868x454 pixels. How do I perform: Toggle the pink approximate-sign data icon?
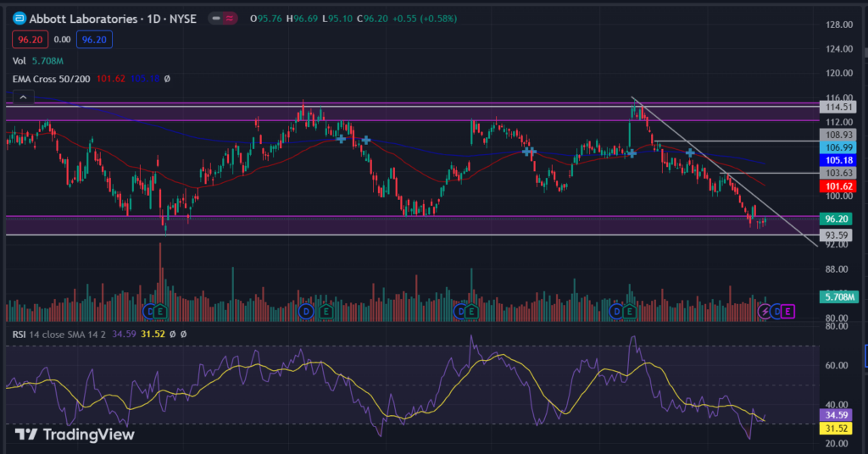[229, 19]
